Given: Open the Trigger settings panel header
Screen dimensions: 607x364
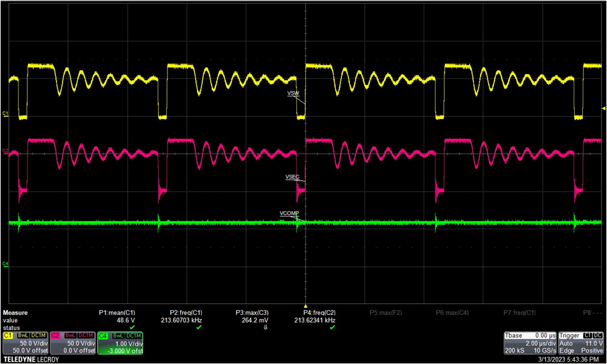Looking at the screenshot, I should pos(569,335).
